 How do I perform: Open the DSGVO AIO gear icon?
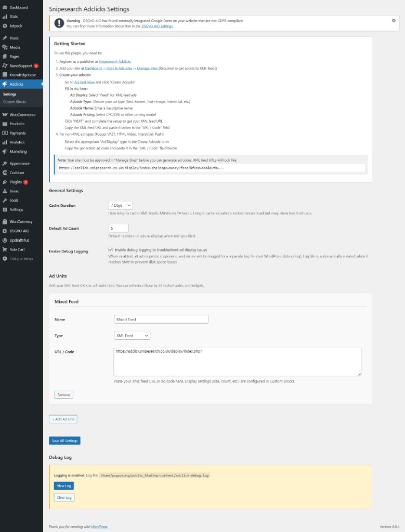[5, 231]
